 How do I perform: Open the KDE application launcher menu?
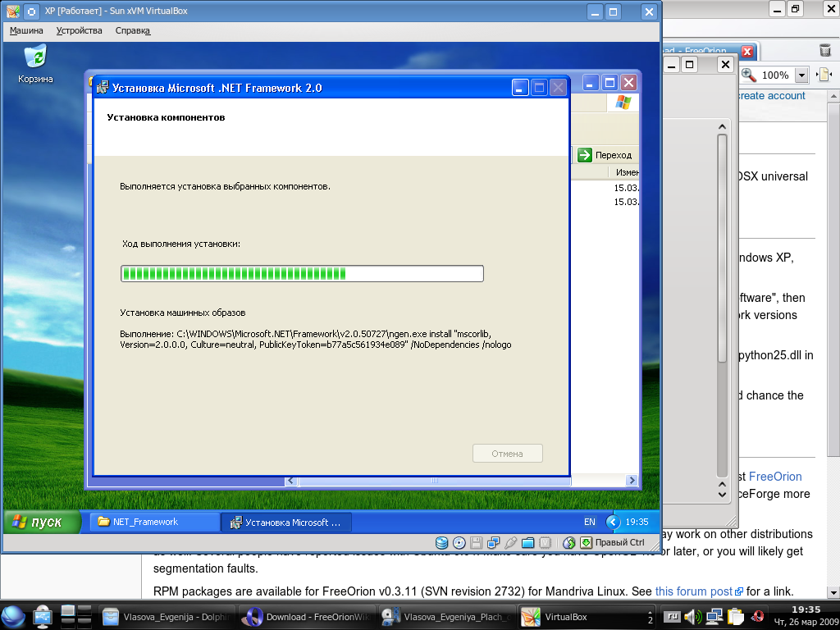[x=13, y=617]
